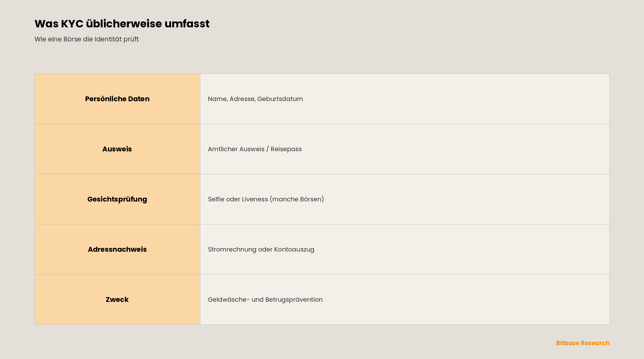
Task: Select the subtitle 'Wie eine Börse die Identität prüft'
Action: tap(86, 39)
